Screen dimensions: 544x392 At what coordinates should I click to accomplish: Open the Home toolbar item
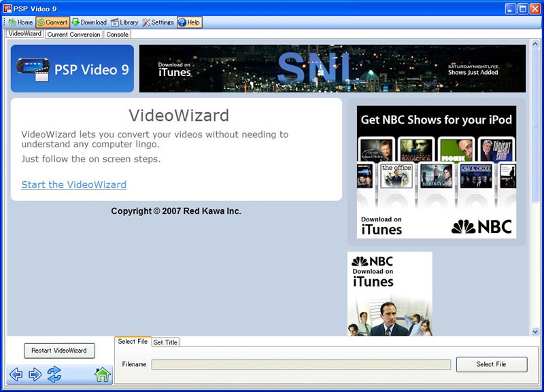click(20, 22)
